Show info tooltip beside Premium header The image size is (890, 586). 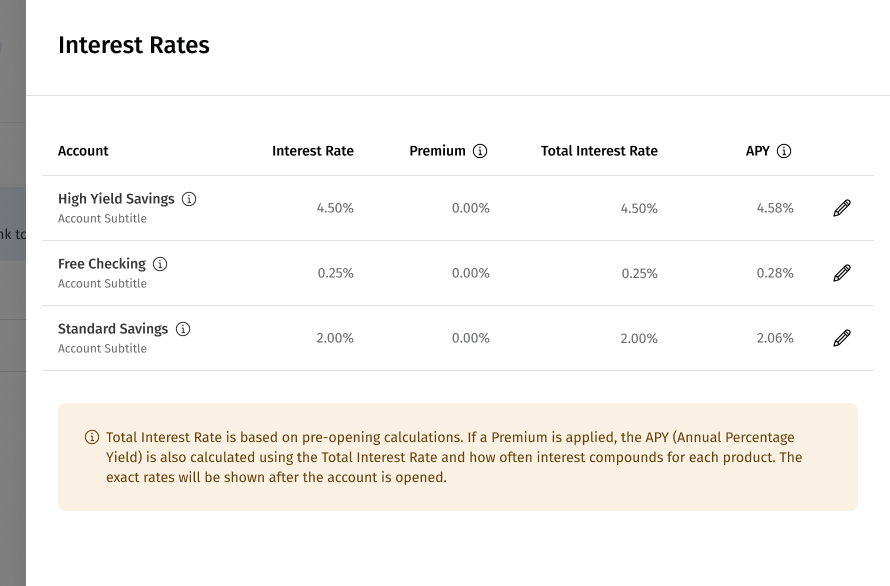[480, 151]
